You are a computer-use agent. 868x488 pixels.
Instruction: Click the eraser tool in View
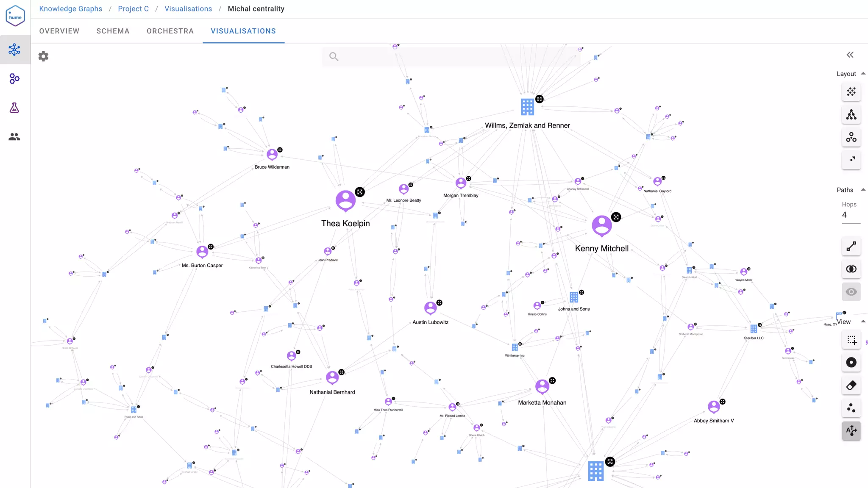(851, 385)
